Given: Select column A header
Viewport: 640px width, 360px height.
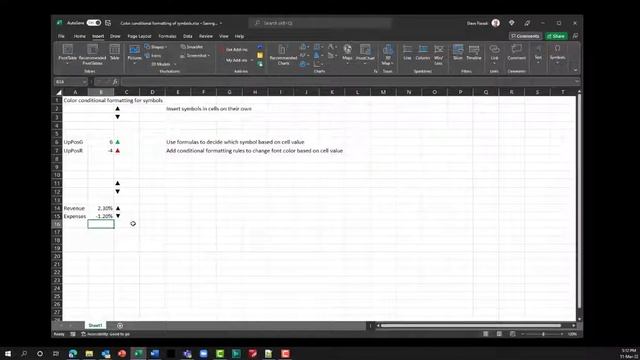Looking at the screenshot, I should click(x=75, y=92).
